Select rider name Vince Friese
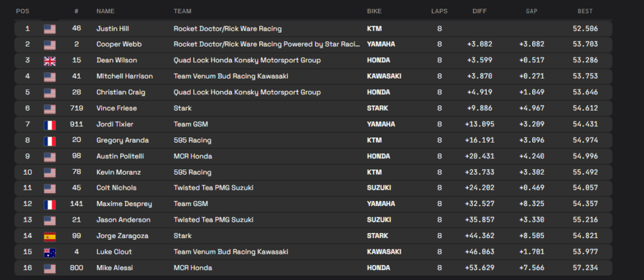Viewport: 644px width, 280px height. pos(116,108)
